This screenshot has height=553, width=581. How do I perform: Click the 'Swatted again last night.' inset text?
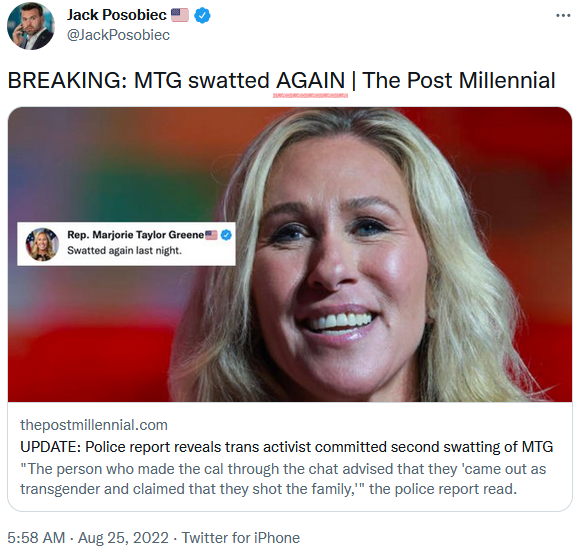click(x=124, y=251)
